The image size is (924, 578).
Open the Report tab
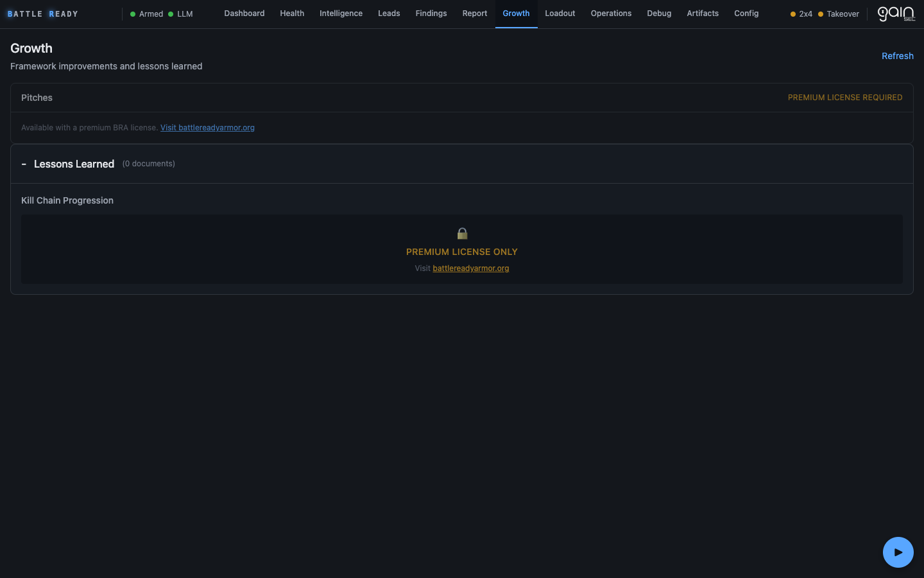[475, 13]
